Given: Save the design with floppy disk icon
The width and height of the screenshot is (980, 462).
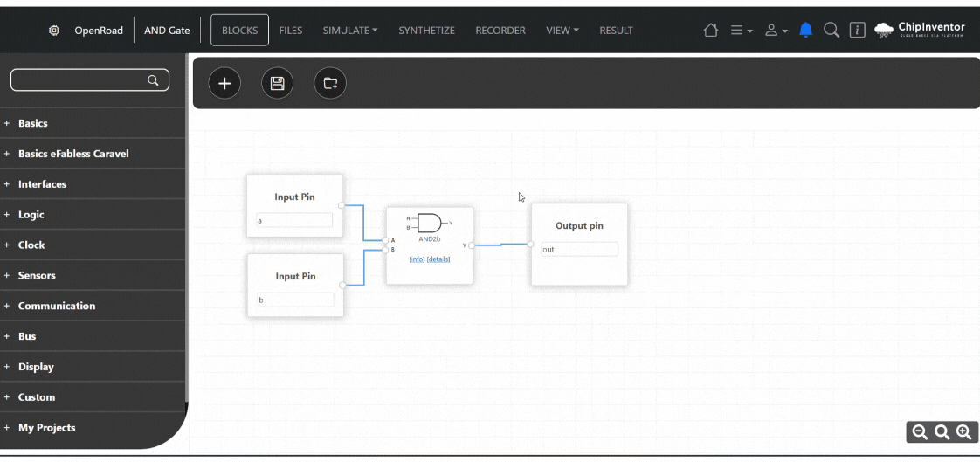Looking at the screenshot, I should (x=277, y=83).
